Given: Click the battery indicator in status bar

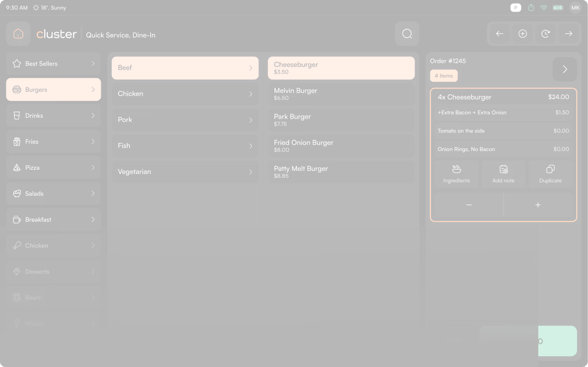Looking at the screenshot, I should (558, 8).
